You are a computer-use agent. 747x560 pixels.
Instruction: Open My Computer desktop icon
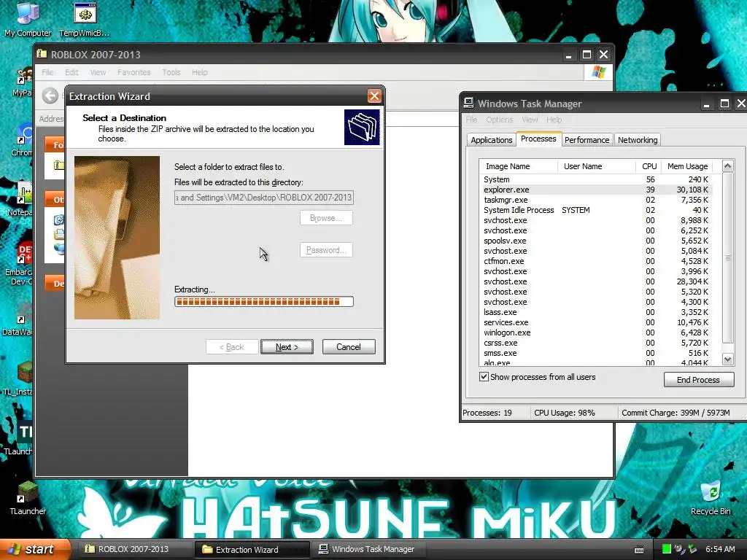click(28, 19)
